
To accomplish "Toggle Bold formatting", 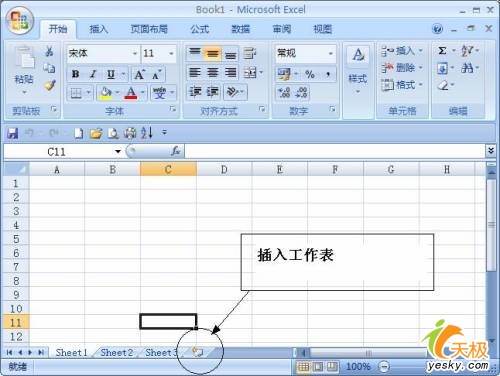I will 76,74.
